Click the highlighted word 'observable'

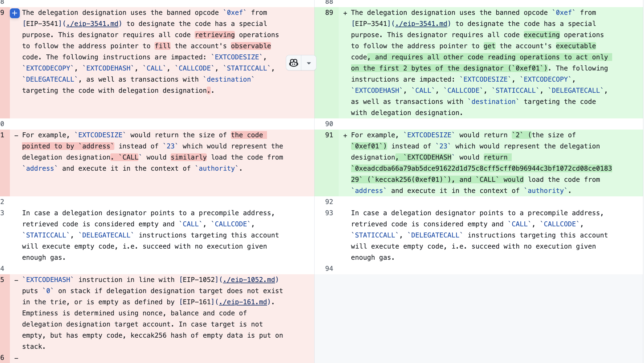click(x=251, y=46)
